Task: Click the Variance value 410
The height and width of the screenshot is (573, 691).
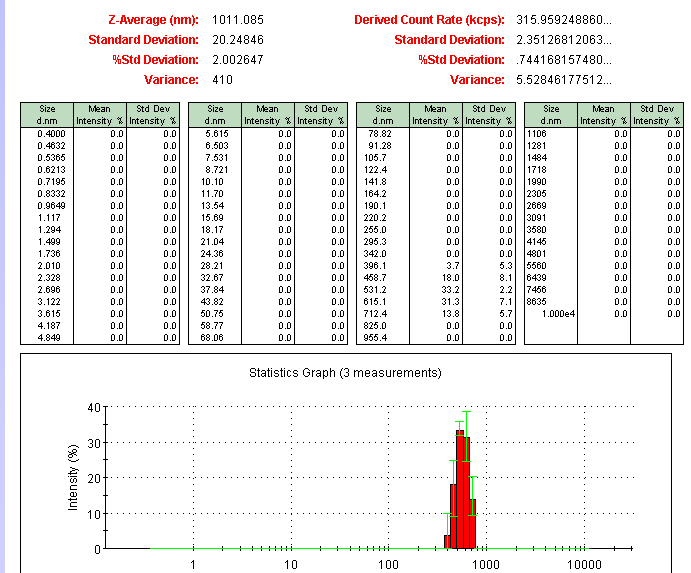Action: click(x=222, y=80)
